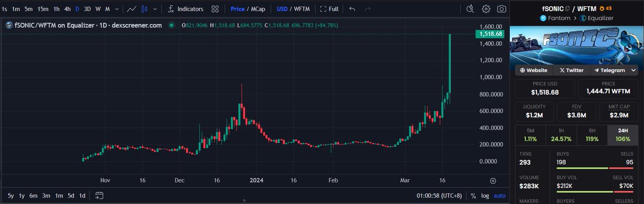Toggle log scale on price axis

tap(485, 195)
